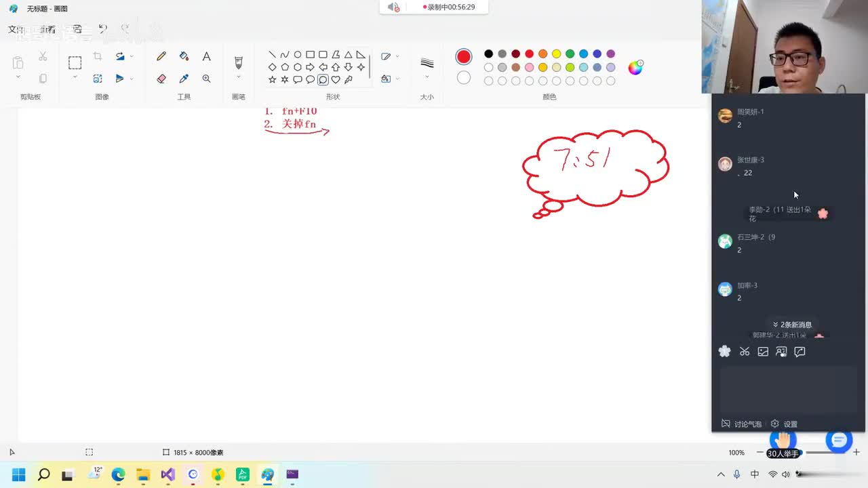Open the Edit colors wheel
Screen dimensions: 868x488
coord(635,67)
